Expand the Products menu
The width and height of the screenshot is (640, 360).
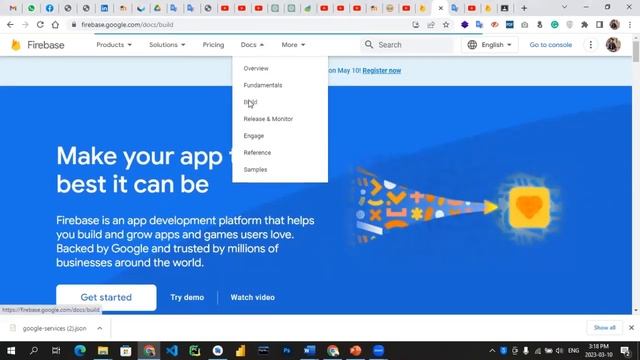click(114, 45)
